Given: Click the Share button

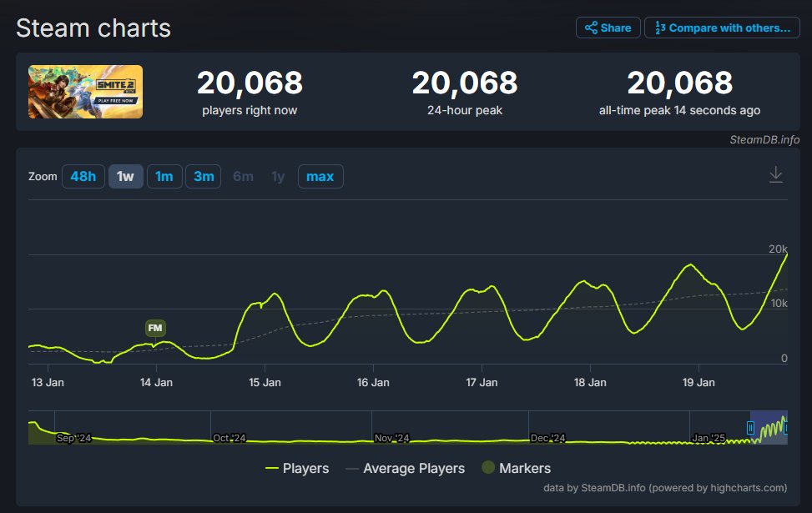Looking at the screenshot, I should click(x=608, y=28).
